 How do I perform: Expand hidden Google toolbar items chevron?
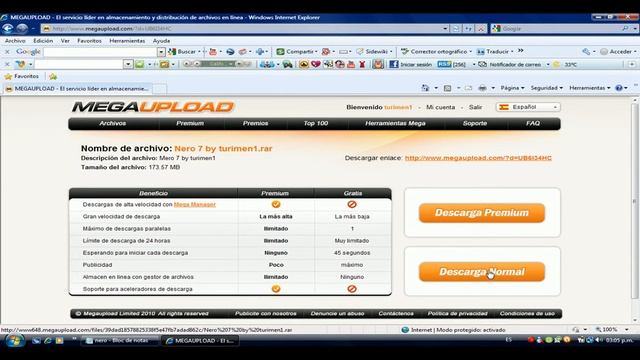[x=520, y=51]
